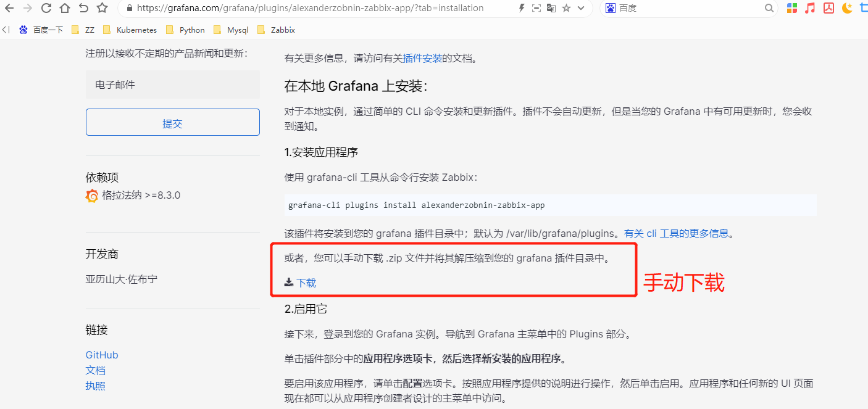Bookmark page with star inside address bar
The width and height of the screenshot is (868, 409).
pos(566,8)
